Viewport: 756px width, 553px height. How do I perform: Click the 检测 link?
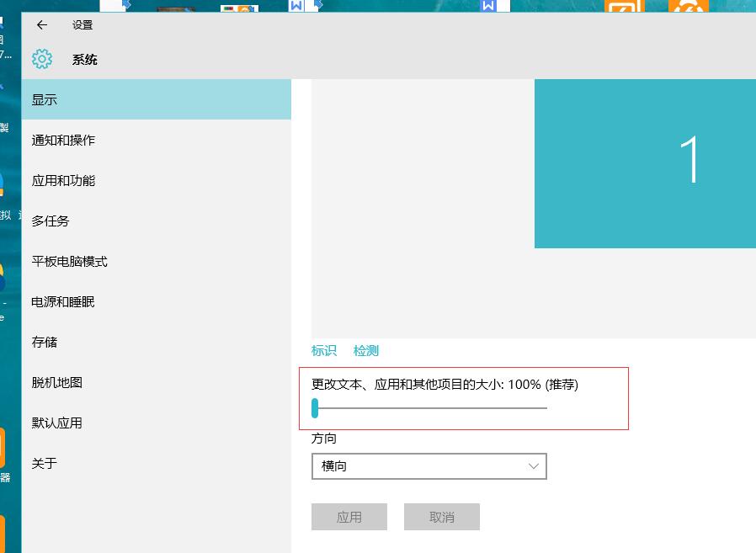[366, 351]
